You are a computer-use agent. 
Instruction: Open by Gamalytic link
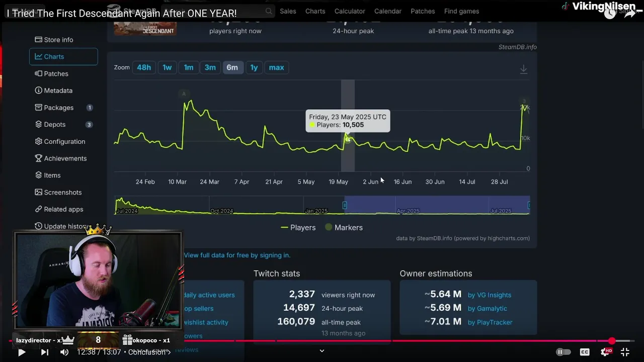click(x=488, y=309)
